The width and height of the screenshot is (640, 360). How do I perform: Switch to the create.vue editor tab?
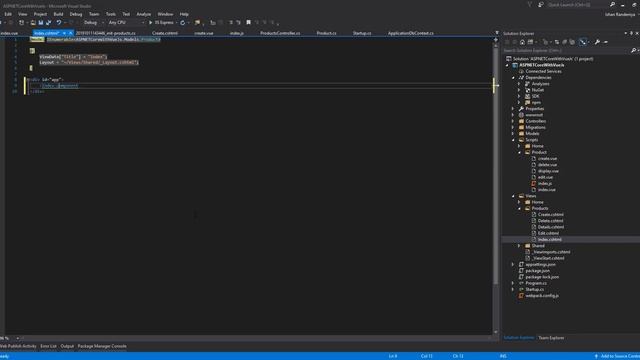tap(204, 33)
